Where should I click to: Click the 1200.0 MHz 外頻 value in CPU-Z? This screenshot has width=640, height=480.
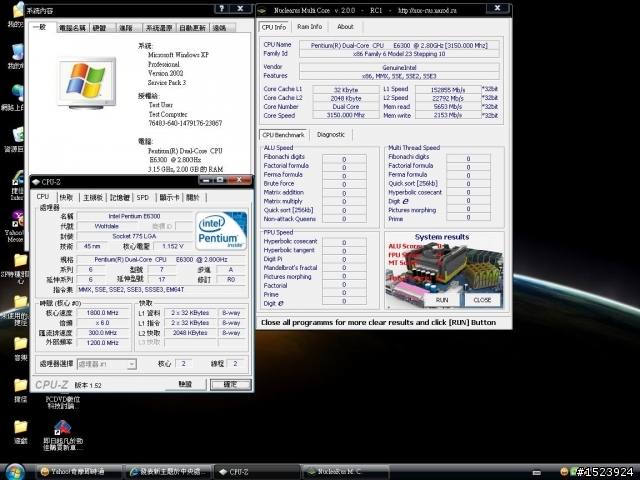[102, 343]
